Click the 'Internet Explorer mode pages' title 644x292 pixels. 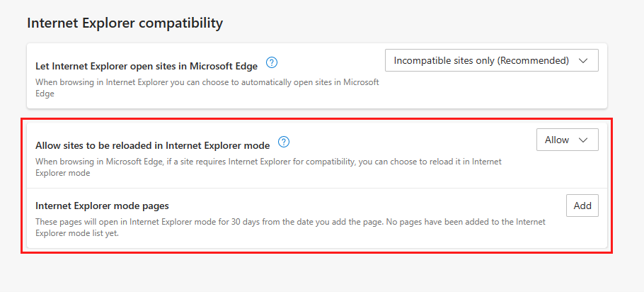click(102, 206)
